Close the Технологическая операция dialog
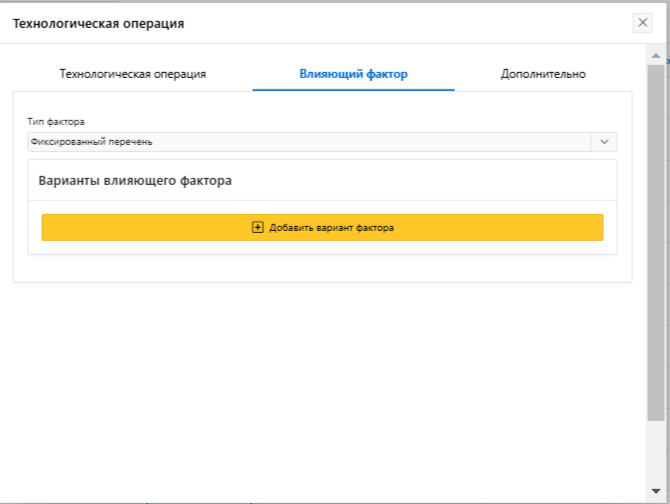This screenshot has width=670, height=504. pos(643,23)
